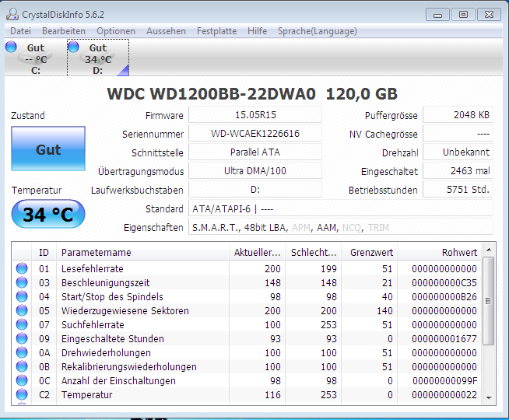Click raw value 0000000099F
The width and height of the screenshot is (509, 420).
(x=444, y=381)
